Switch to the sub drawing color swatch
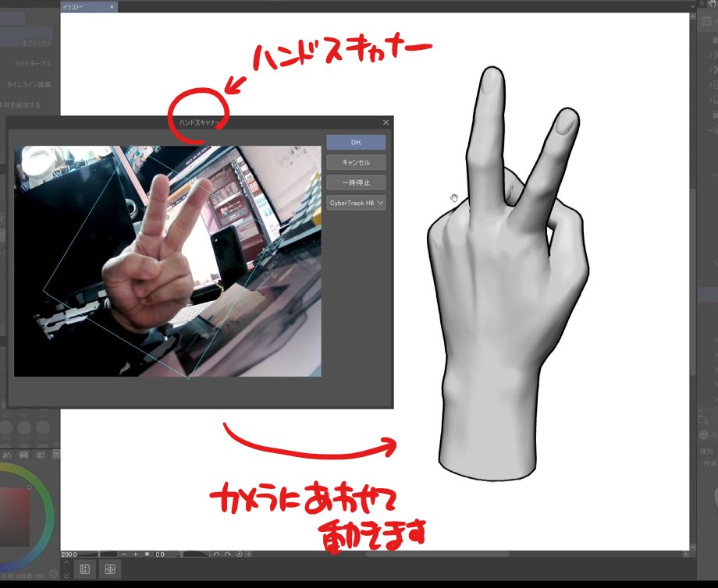The height and width of the screenshot is (588, 718). [23, 454]
